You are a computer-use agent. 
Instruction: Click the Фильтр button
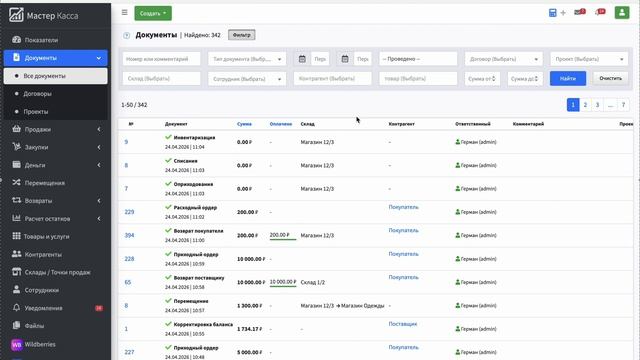[242, 35]
